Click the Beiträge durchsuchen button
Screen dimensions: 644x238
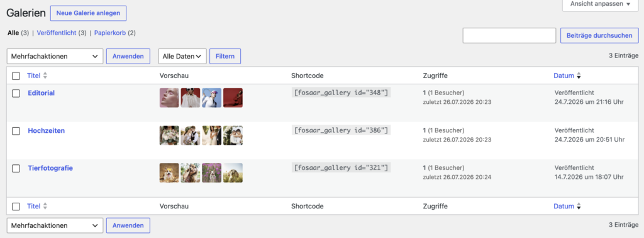point(599,35)
